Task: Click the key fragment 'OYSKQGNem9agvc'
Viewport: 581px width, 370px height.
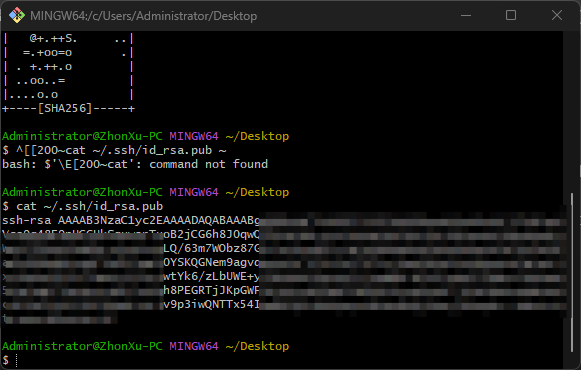Action: [212, 262]
